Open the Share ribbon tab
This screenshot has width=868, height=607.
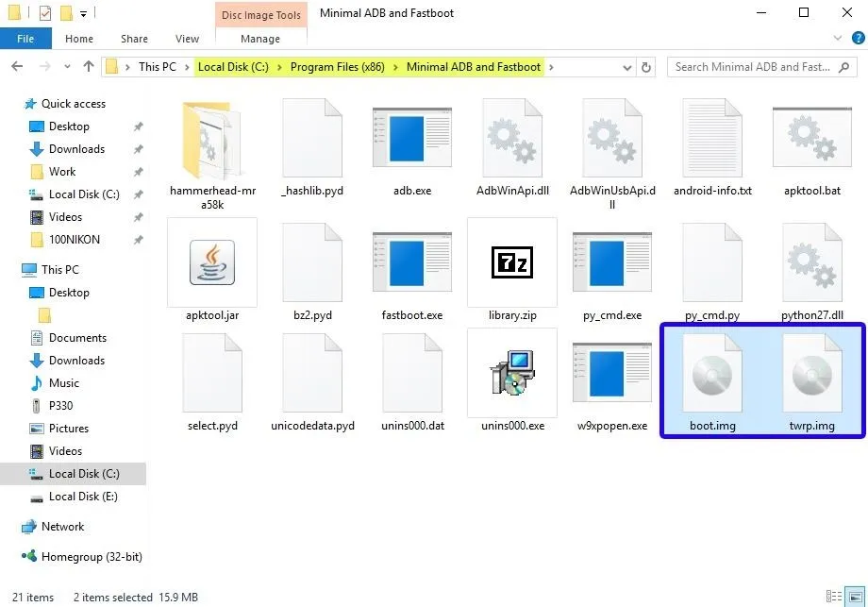tap(135, 39)
